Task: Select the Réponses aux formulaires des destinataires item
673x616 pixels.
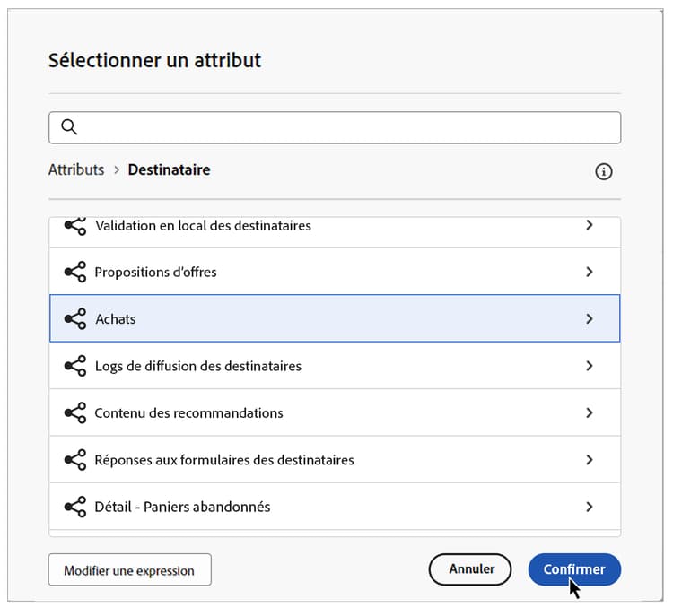Action: click(224, 460)
